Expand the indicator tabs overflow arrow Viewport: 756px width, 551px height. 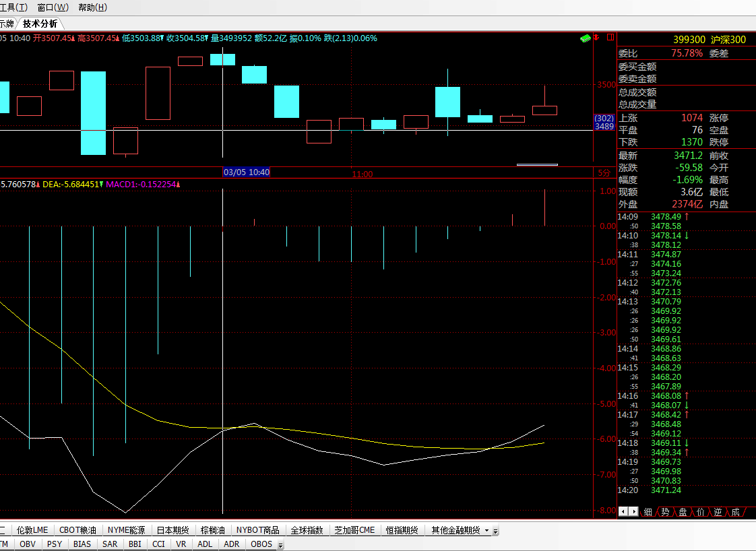(x=280, y=544)
